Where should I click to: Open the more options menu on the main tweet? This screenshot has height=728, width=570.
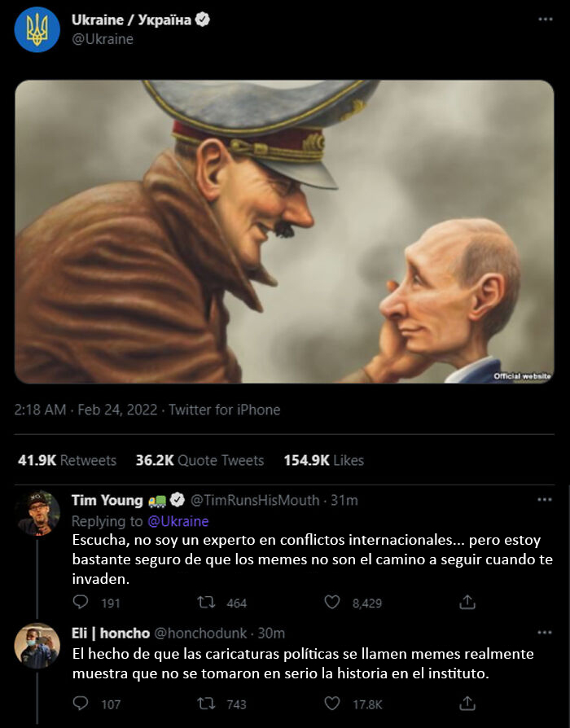(545, 19)
